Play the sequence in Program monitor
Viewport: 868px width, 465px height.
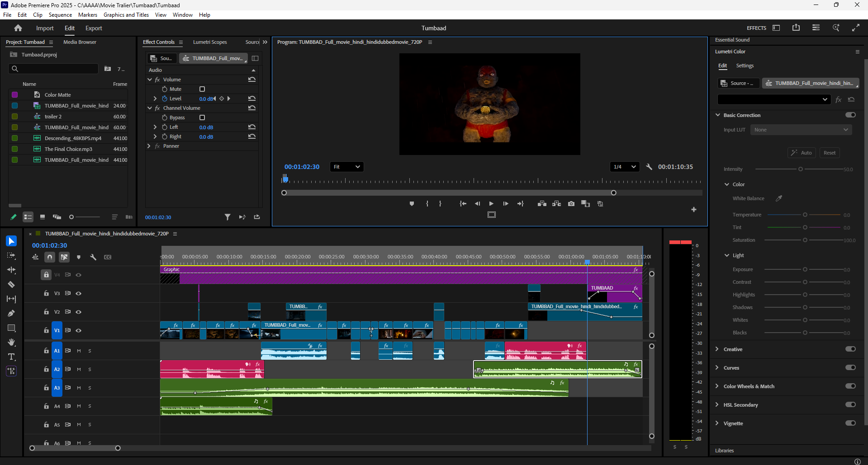coord(491,204)
